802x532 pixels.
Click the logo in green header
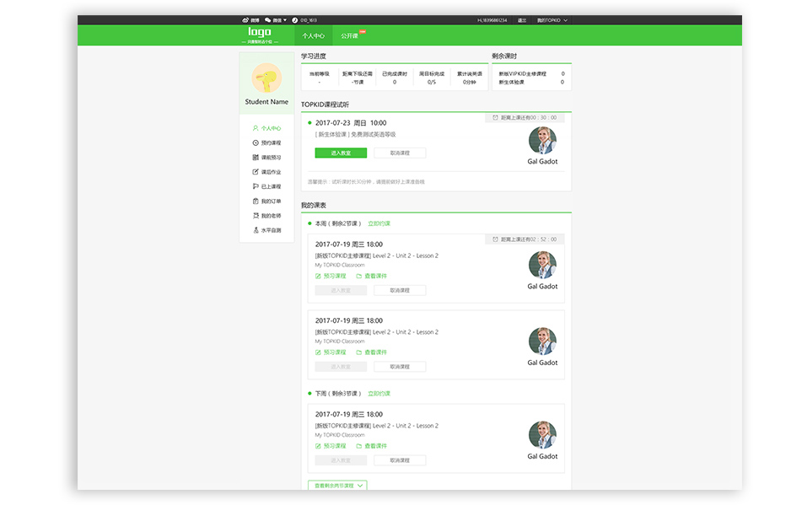(x=260, y=35)
